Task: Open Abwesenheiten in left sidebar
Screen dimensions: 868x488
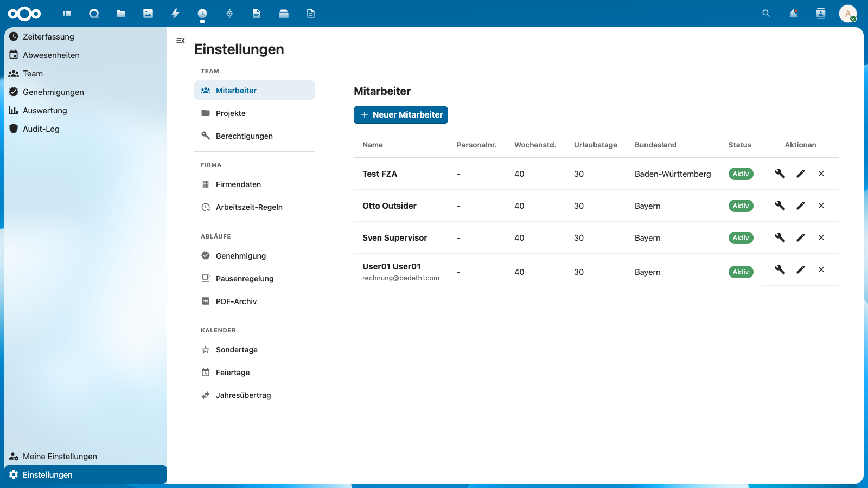Action: point(86,55)
